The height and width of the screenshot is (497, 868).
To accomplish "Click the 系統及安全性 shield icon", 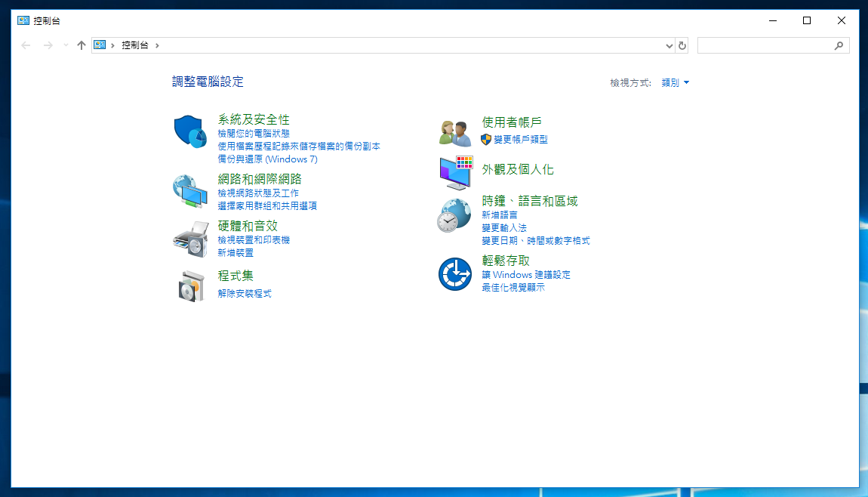I will [190, 131].
